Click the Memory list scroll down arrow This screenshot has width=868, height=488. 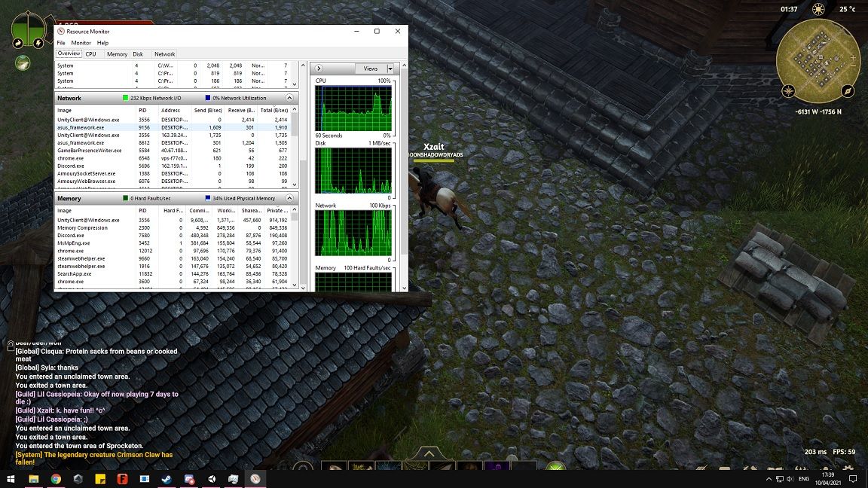295,285
